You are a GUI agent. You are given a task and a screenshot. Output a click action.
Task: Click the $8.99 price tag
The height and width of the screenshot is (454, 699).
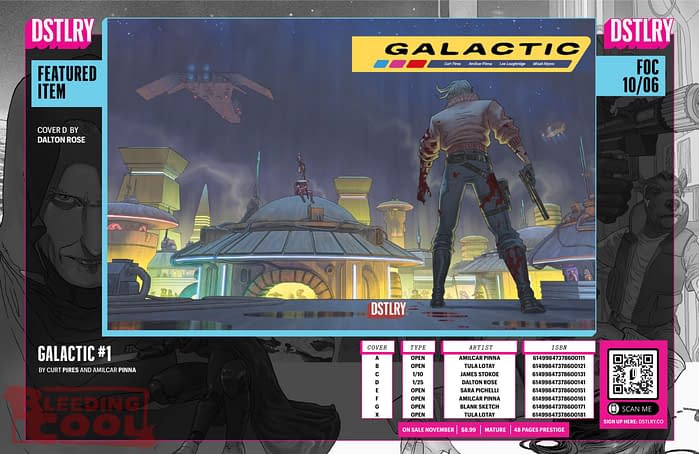point(468,430)
